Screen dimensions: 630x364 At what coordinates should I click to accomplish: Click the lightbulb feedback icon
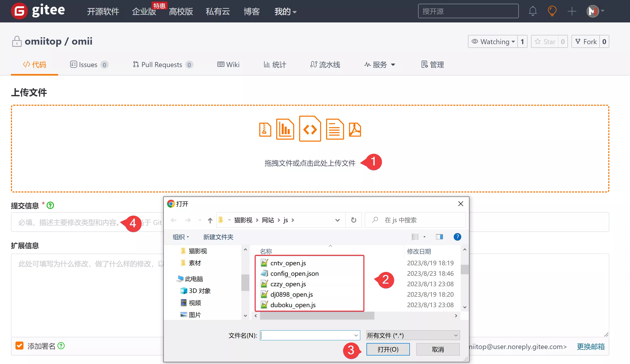[552, 11]
